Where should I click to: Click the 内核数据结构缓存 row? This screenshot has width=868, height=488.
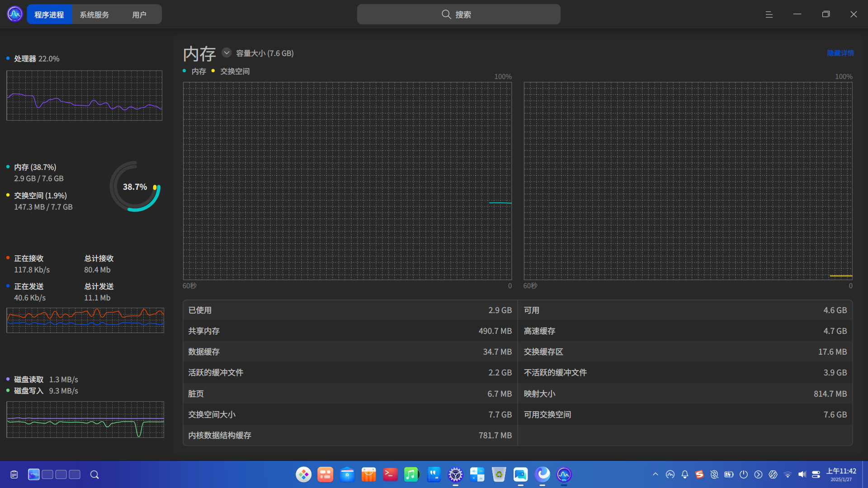350,436
